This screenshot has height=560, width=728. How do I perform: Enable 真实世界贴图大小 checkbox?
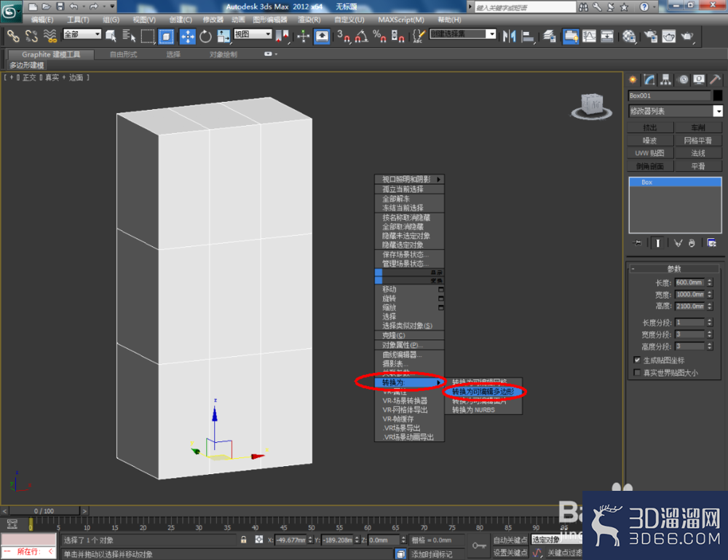tap(637, 372)
